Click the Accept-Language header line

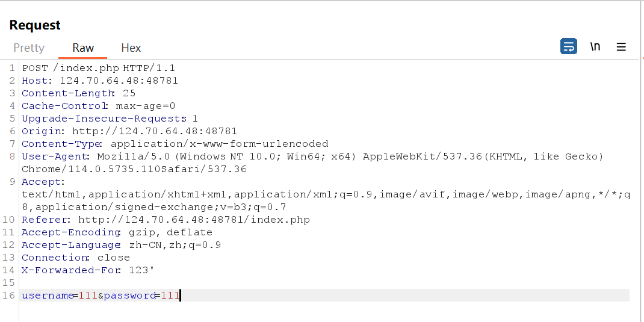click(x=121, y=245)
